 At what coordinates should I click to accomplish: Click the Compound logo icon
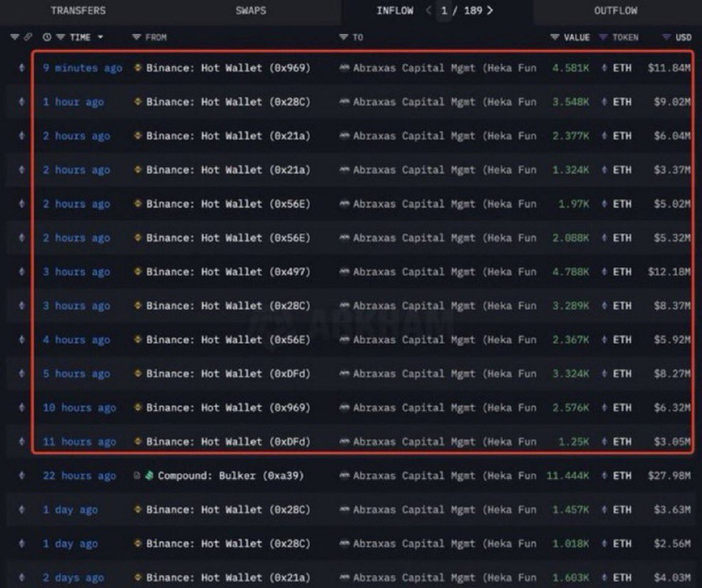tap(149, 475)
